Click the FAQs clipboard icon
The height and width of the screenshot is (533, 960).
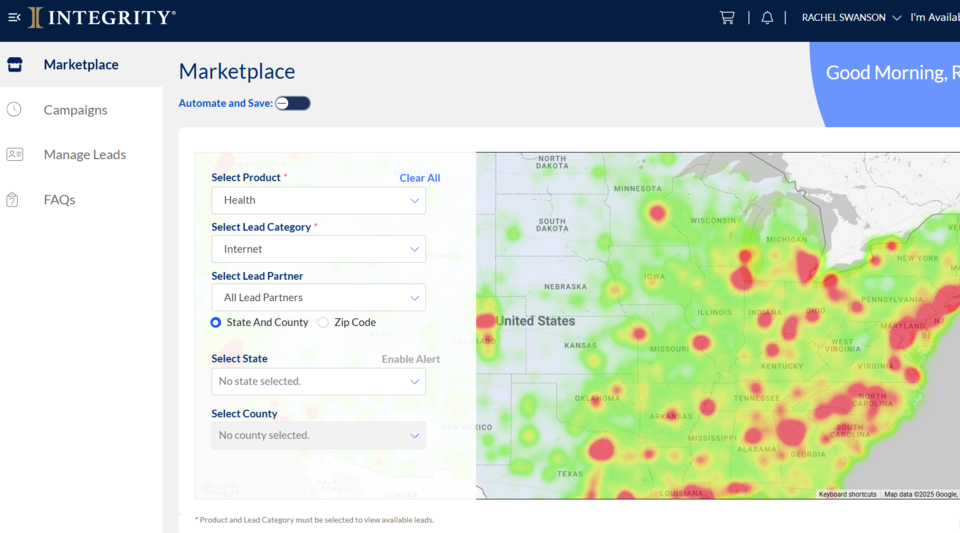[12, 199]
